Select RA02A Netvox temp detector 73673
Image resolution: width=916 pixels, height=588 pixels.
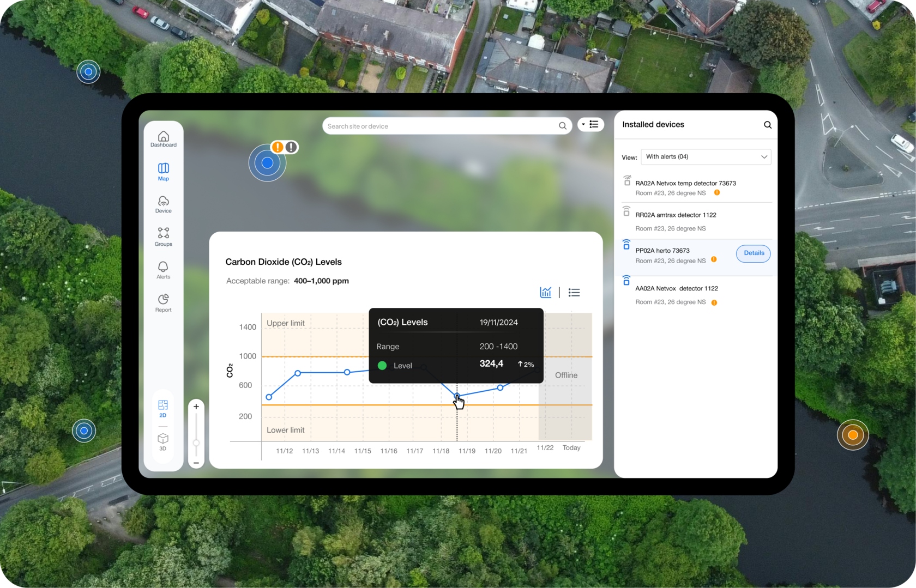(685, 184)
